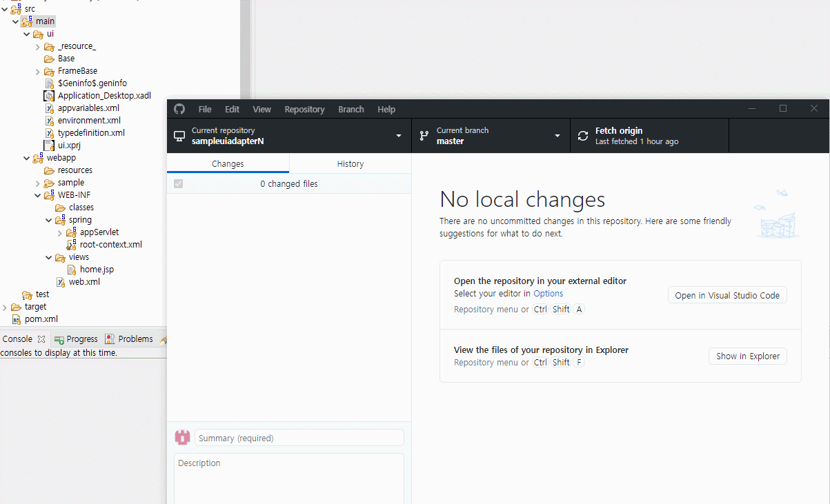Click the Last fetched 1 hour ago text

tap(637, 141)
